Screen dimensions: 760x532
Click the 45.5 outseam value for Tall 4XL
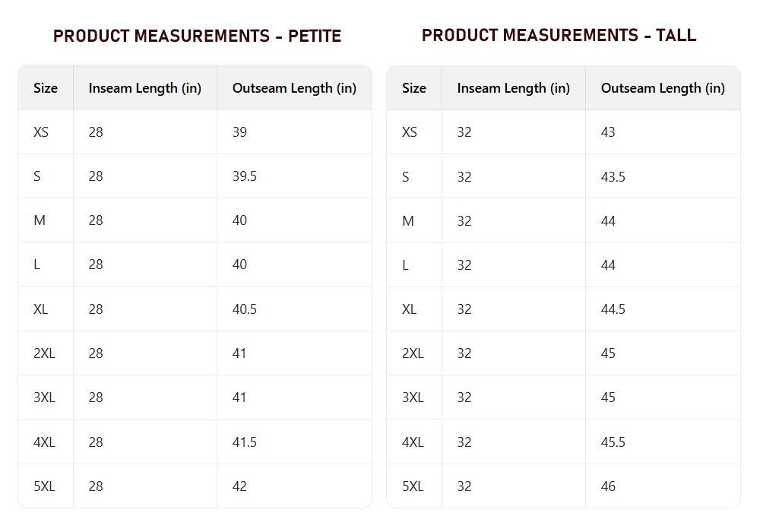613,442
